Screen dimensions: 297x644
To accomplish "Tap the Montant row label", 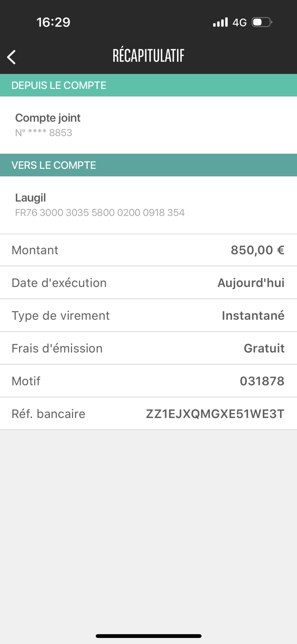I will 35,250.
